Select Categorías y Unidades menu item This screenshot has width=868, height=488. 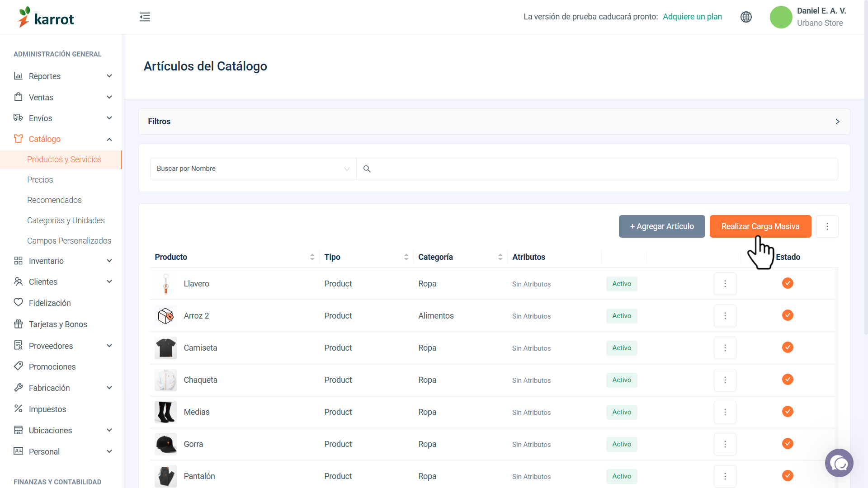(x=66, y=221)
